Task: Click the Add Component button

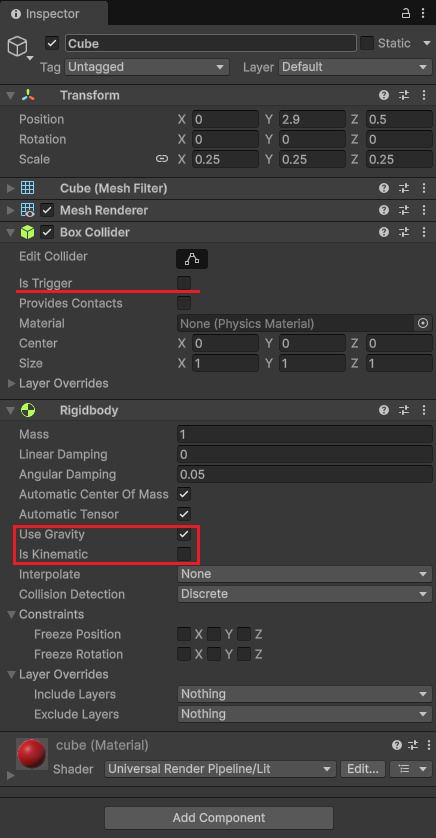Action: 219,818
